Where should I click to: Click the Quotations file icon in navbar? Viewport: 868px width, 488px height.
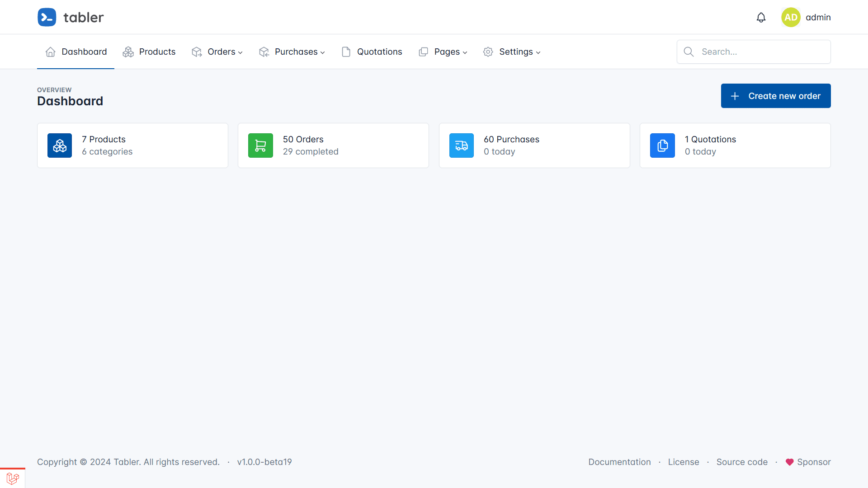(x=346, y=52)
